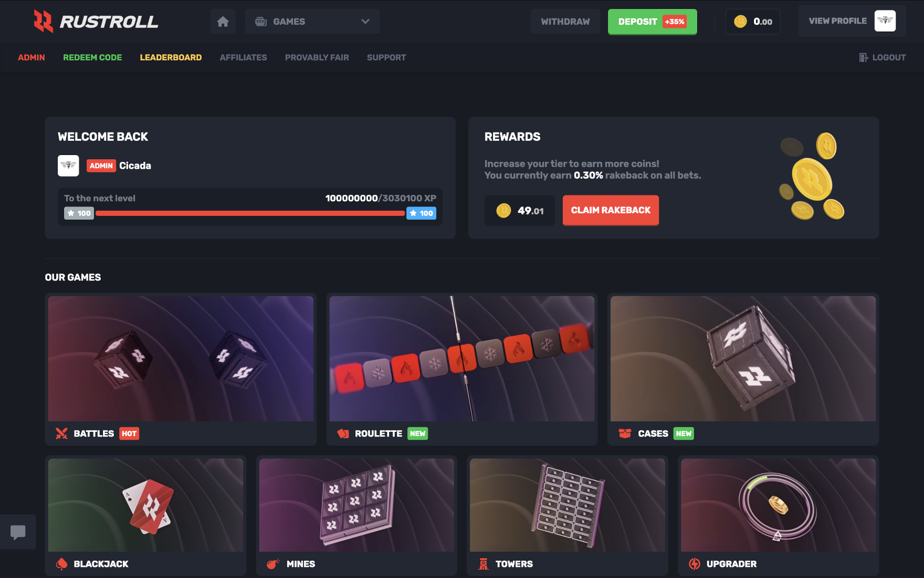
Task: Click the CLAIM RAKEBACK button
Action: point(611,210)
